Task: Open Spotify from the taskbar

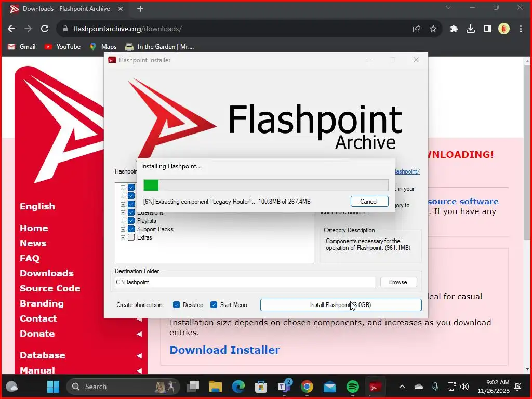Action: [x=353, y=387]
